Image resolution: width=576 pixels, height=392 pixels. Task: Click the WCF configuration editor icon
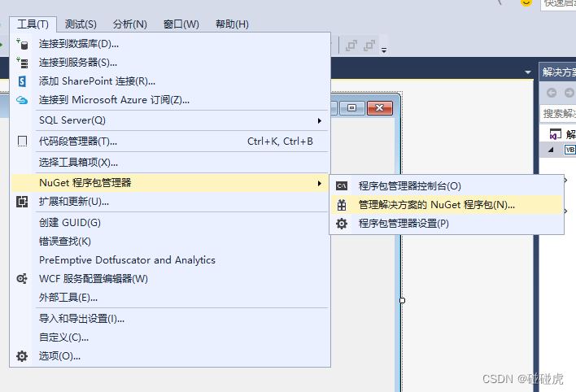pos(22,279)
